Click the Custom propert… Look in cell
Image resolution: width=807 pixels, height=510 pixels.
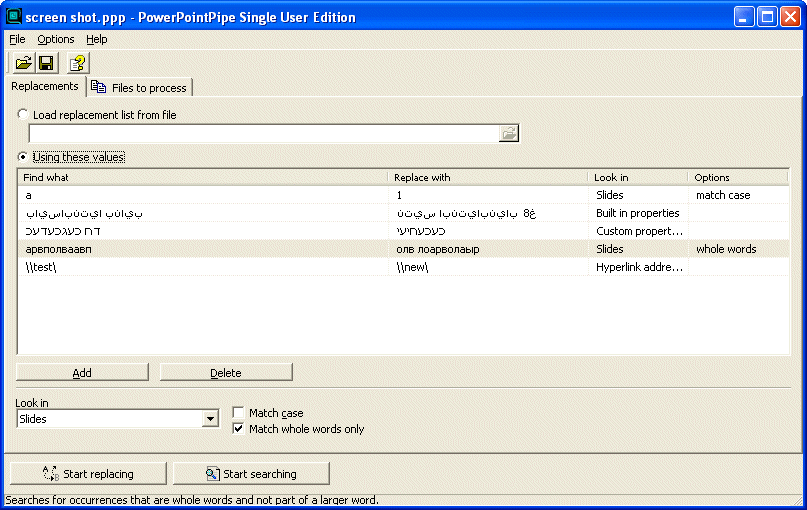[638, 231]
